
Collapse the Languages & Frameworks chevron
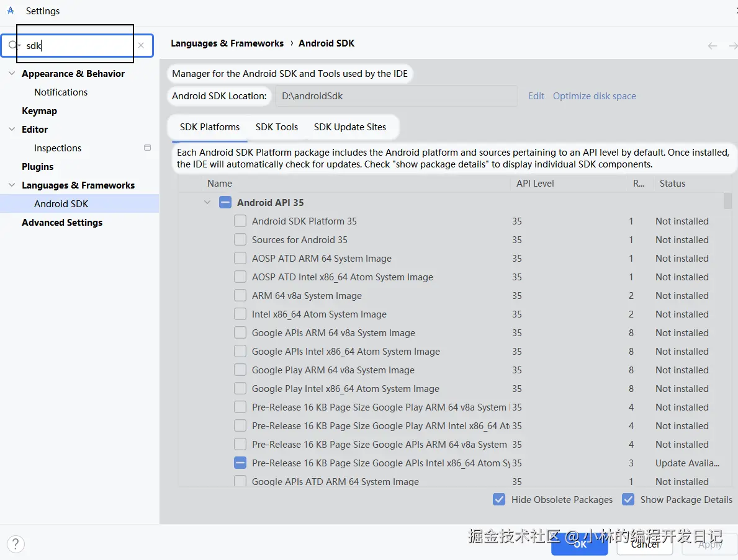[x=12, y=185]
